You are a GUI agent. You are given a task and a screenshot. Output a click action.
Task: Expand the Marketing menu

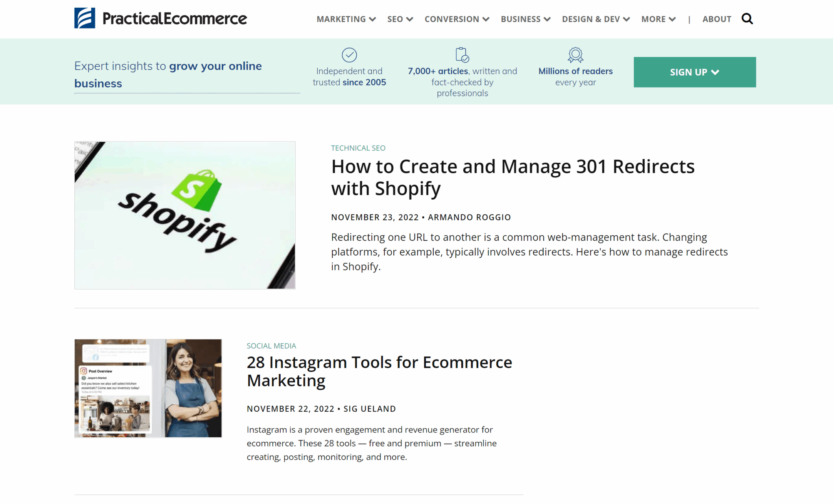(x=346, y=19)
